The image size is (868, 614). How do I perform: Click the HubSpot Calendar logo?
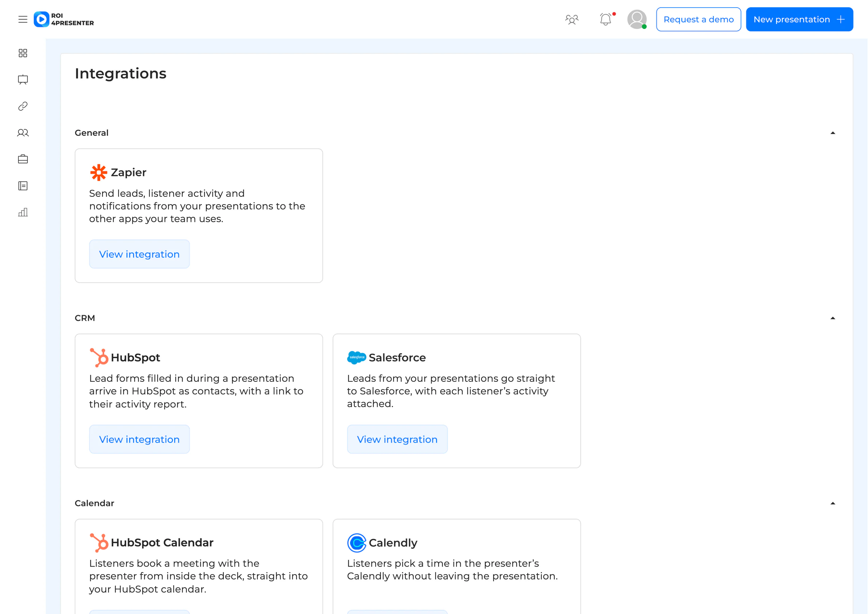[x=99, y=543]
